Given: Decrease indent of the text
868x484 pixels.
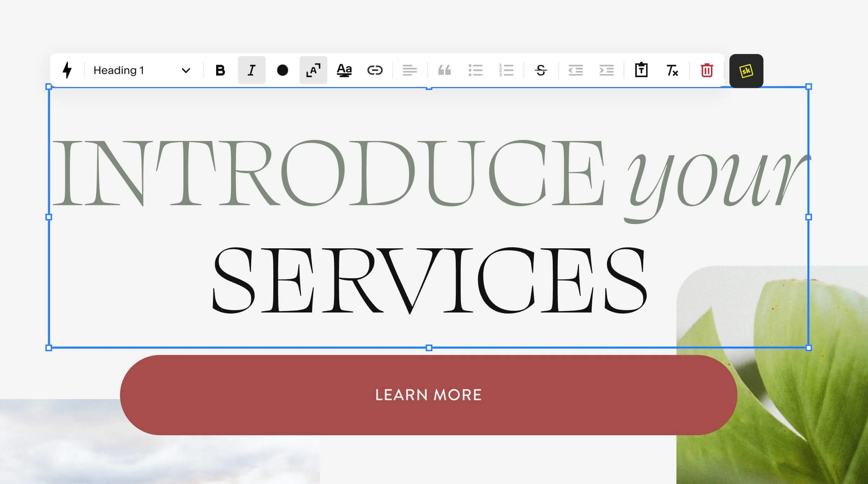Looking at the screenshot, I should [x=575, y=70].
